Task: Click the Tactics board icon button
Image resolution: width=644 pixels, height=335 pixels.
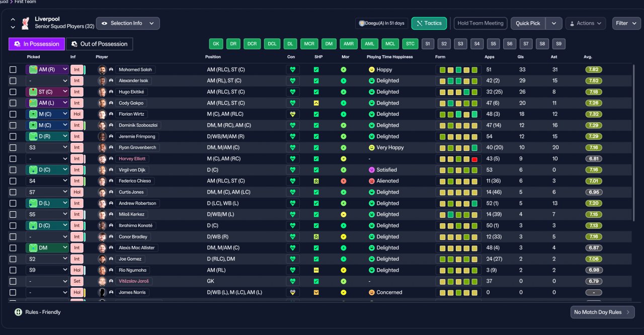Action: [x=429, y=23]
